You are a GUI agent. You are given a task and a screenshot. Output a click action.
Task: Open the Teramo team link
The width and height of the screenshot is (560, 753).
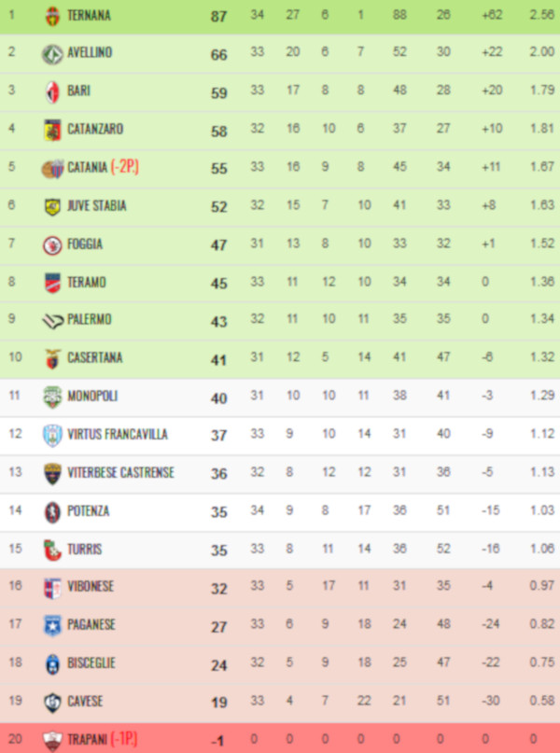pos(87,282)
